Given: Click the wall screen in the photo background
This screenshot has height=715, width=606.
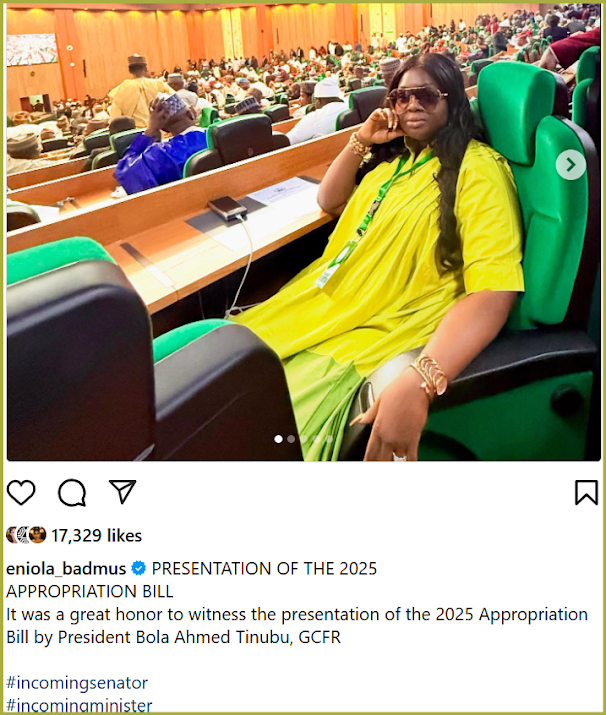Looking at the screenshot, I should pos(32,49).
